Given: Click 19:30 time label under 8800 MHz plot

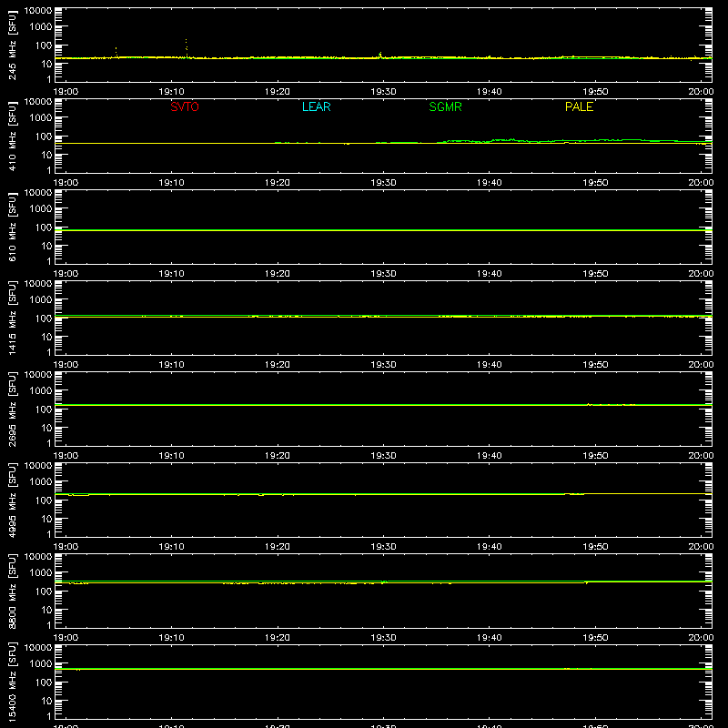Looking at the screenshot, I should point(383,638).
